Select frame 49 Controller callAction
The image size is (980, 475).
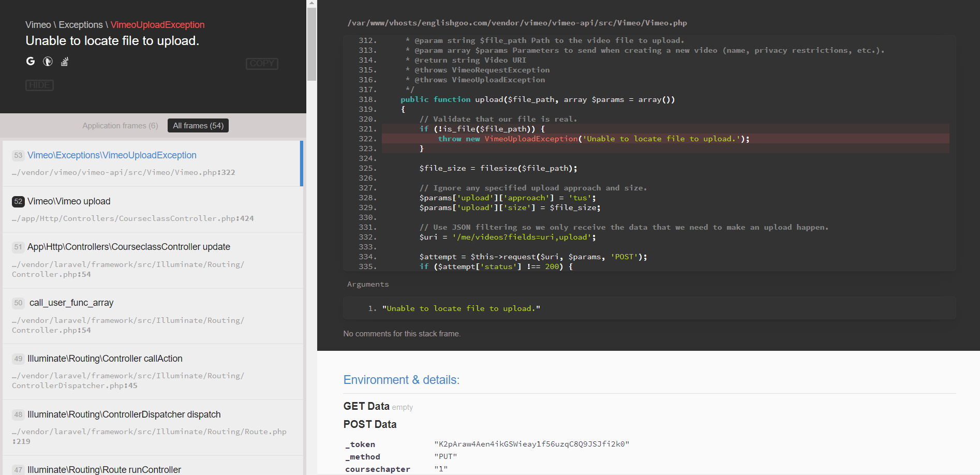tap(153, 372)
